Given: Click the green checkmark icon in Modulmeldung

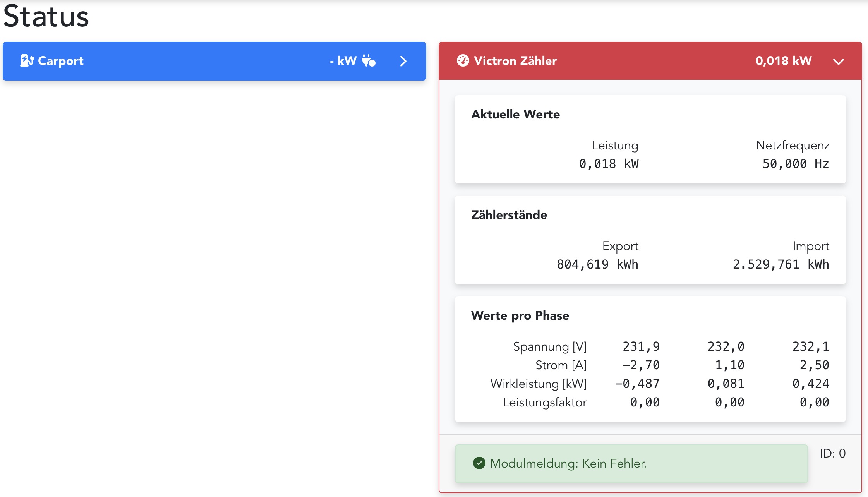Looking at the screenshot, I should point(479,463).
